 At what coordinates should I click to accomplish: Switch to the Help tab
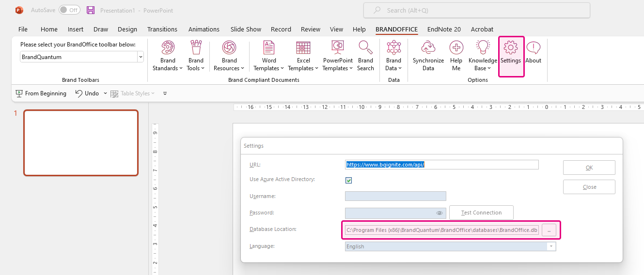[x=359, y=29]
